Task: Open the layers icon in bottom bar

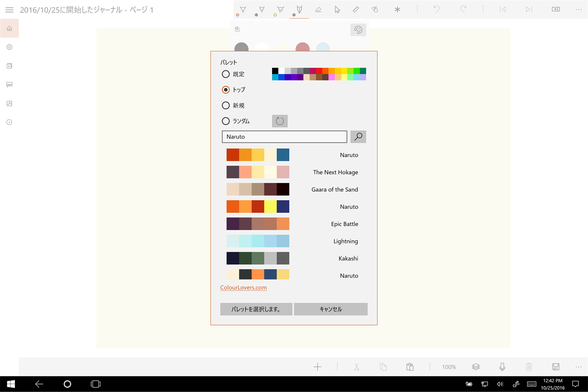Action: pyautogui.click(x=476, y=367)
